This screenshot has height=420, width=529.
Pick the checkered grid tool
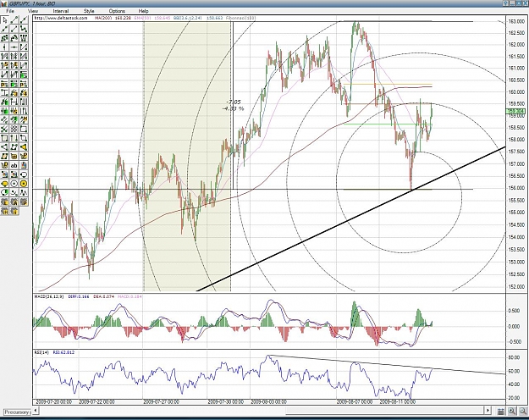[14, 129]
